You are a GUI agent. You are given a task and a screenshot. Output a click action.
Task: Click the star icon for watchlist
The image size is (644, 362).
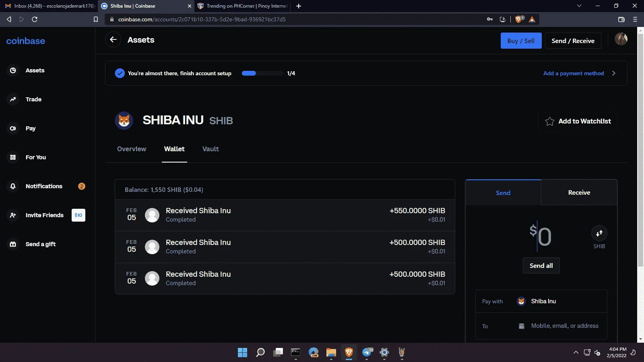coord(549,121)
